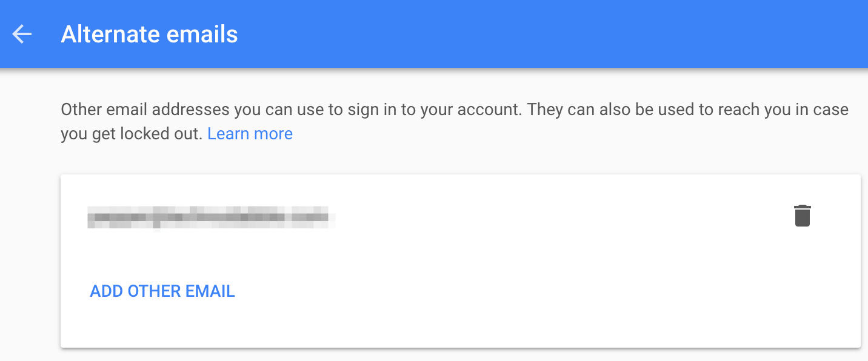Viewport: 868px width, 361px height.
Task: Add another alternate email address
Action: coord(162,291)
